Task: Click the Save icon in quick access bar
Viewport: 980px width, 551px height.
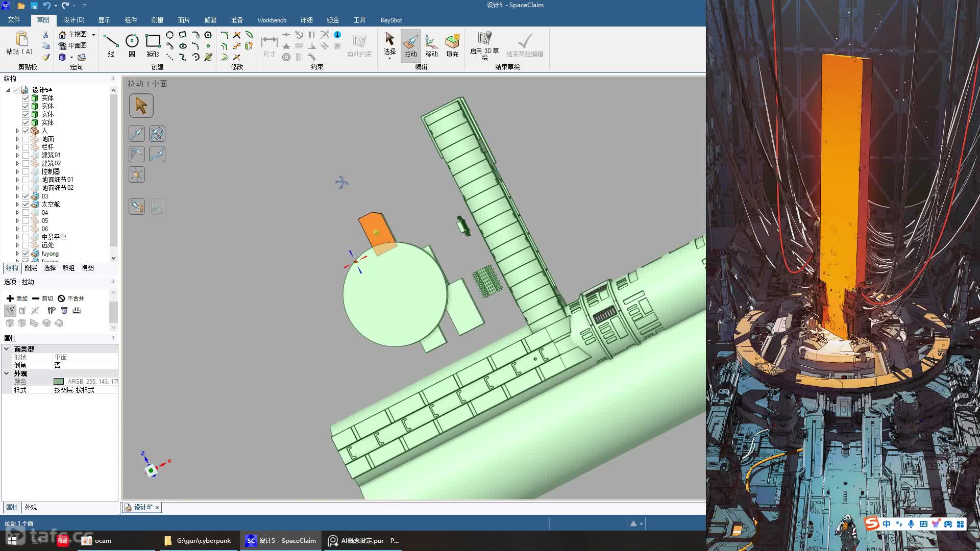Action: click(34, 6)
